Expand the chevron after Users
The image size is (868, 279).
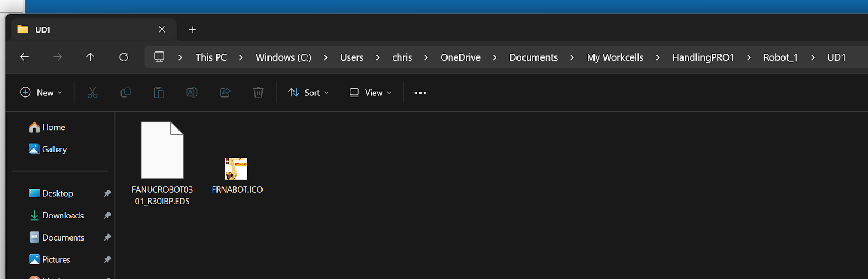tap(378, 57)
